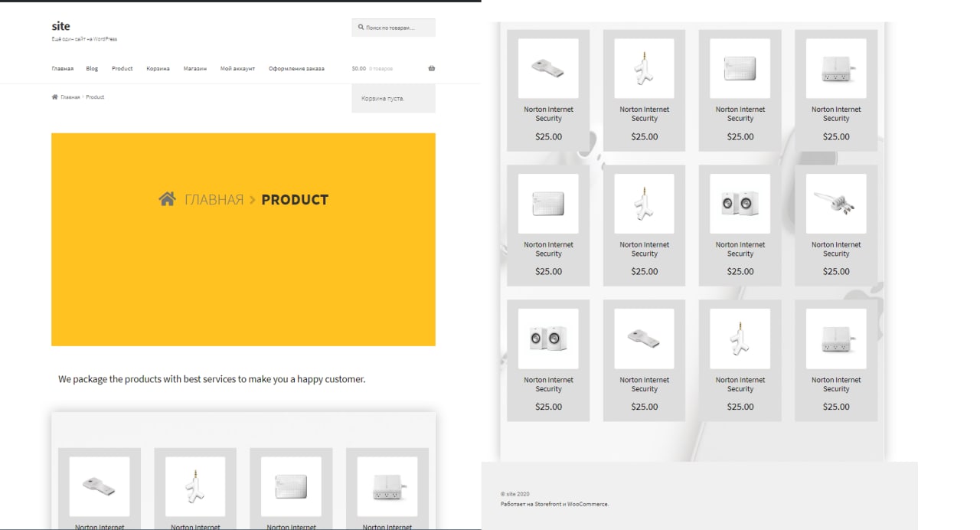Click the WordPress tagline under site title
The height and width of the screenshot is (530, 980).
(84, 39)
